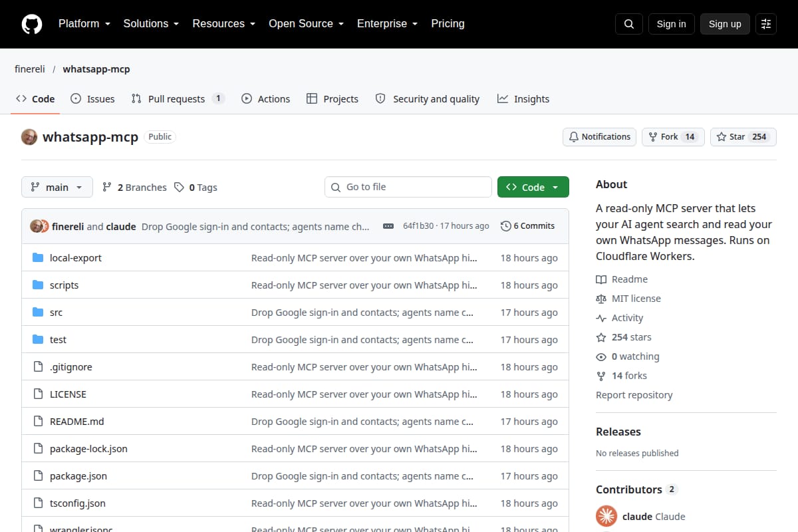This screenshot has height=532, width=798.
Task: Expand the green Code dropdown button
Action: (x=533, y=188)
